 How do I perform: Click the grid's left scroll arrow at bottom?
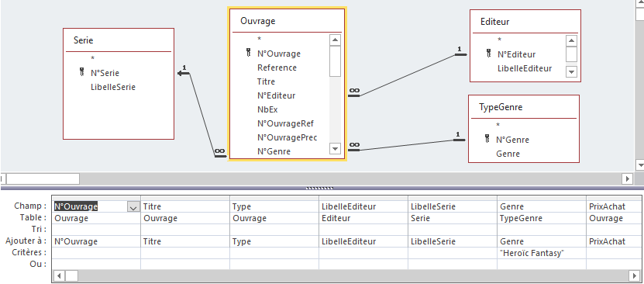pos(60,275)
